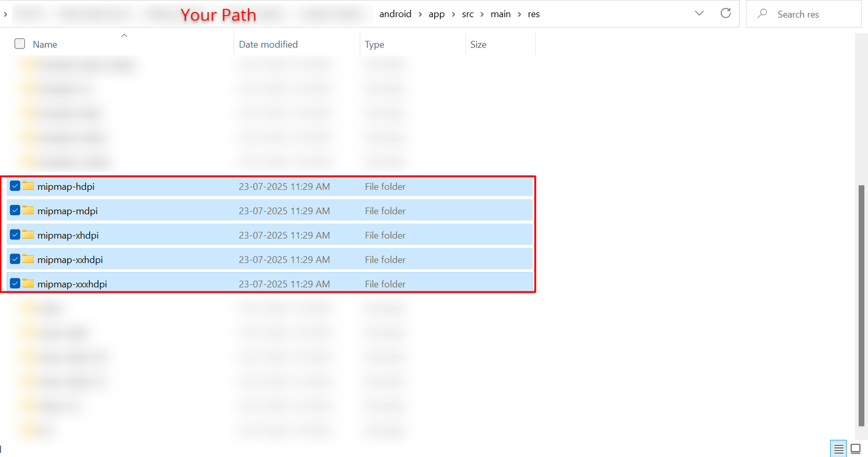Click the vertical scrollbar thumb

[x=861, y=305]
